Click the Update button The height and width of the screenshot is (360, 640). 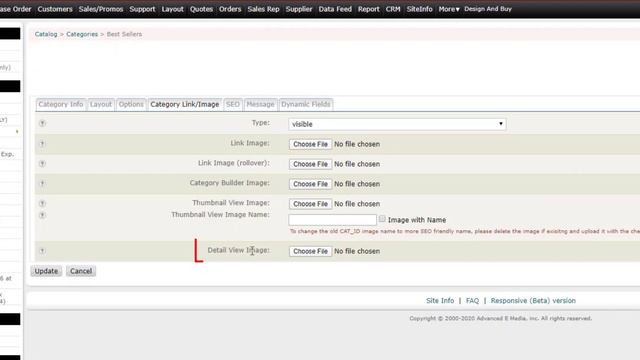pos(46,271)
